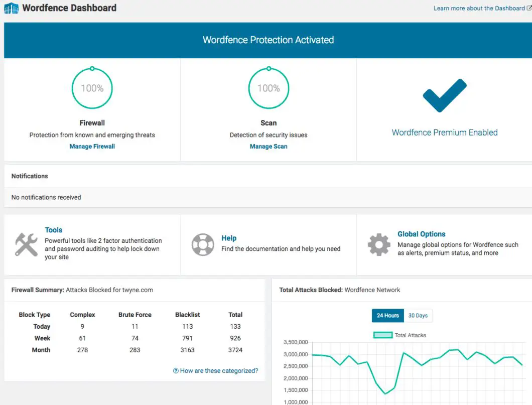Click the Firewall 100% progress circle

tap(92, 88)
